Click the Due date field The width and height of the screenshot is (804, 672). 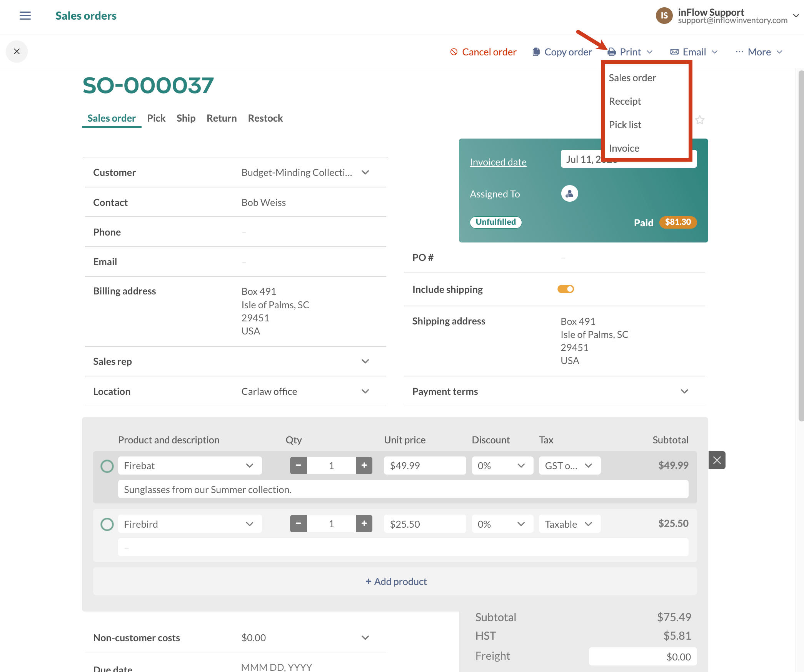tap(277, 667)
